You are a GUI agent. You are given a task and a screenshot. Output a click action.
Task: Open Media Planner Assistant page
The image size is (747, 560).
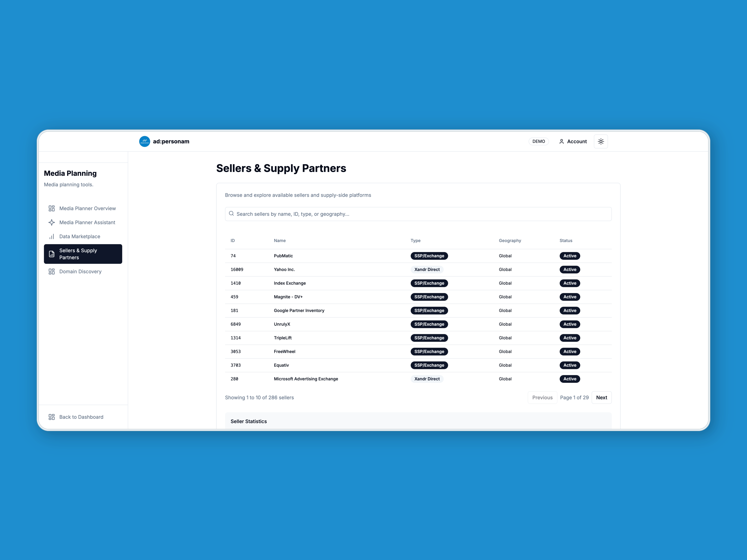83,222
